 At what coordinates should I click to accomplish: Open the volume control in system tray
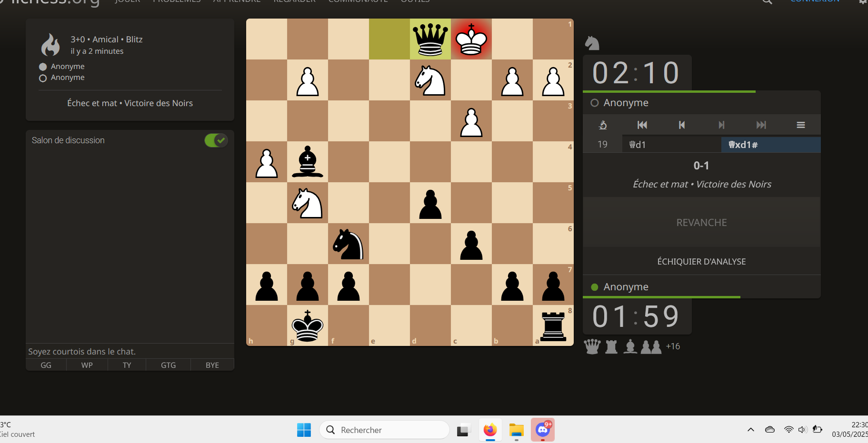pyautogui.click(x=802, y=430)
